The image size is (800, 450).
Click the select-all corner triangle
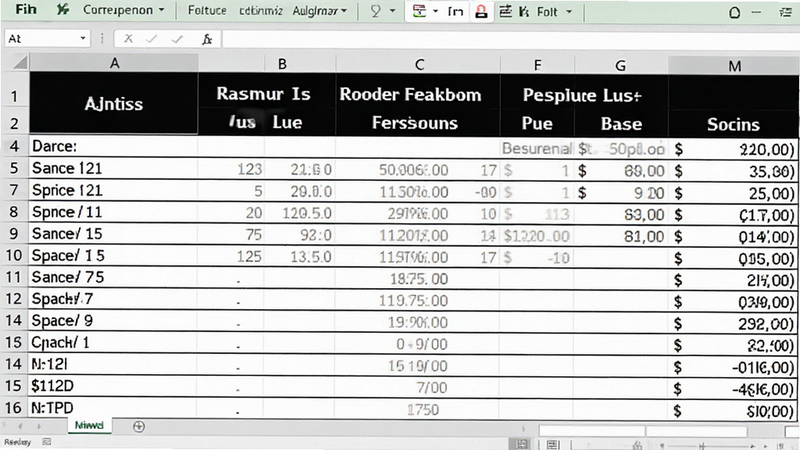point(19,63)
